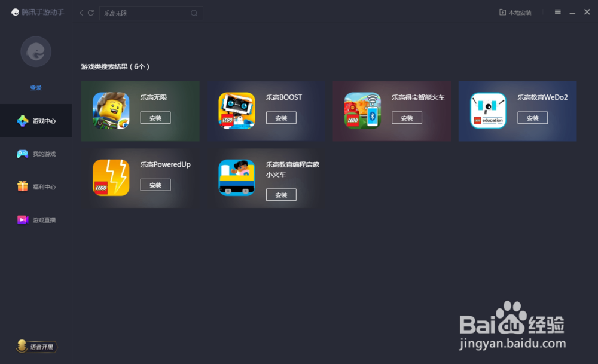
Task: Click the 乐高BOOST title text
Action: [x=283, y=97]
